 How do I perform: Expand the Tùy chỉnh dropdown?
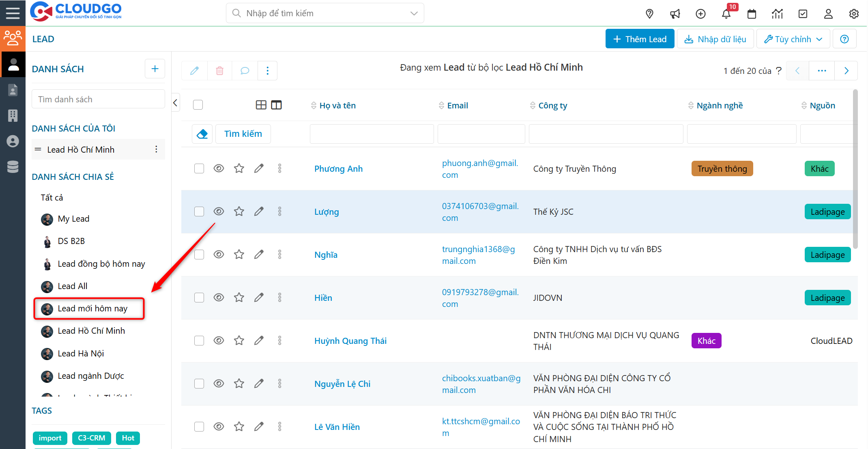[x=793, y=39]
